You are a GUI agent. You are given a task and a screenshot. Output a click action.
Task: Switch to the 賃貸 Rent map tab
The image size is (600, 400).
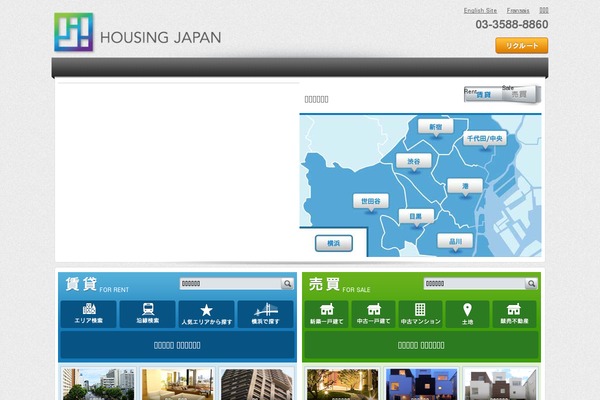coord(483,94)
